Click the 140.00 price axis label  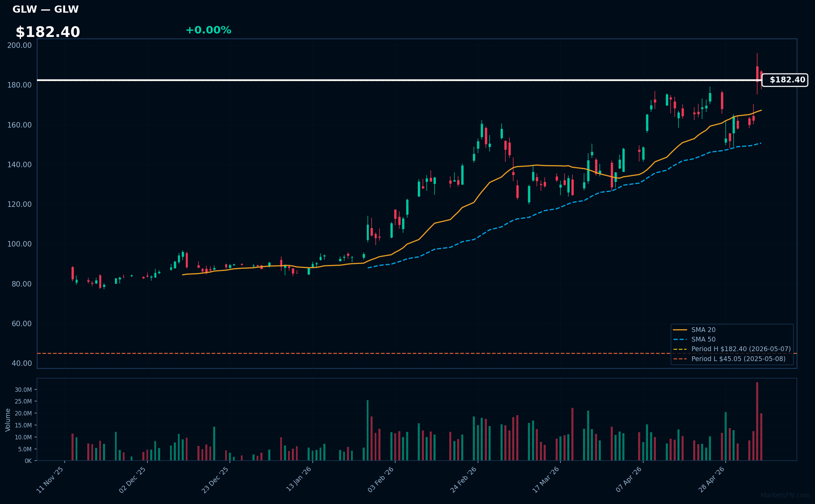tap(20, 165)
